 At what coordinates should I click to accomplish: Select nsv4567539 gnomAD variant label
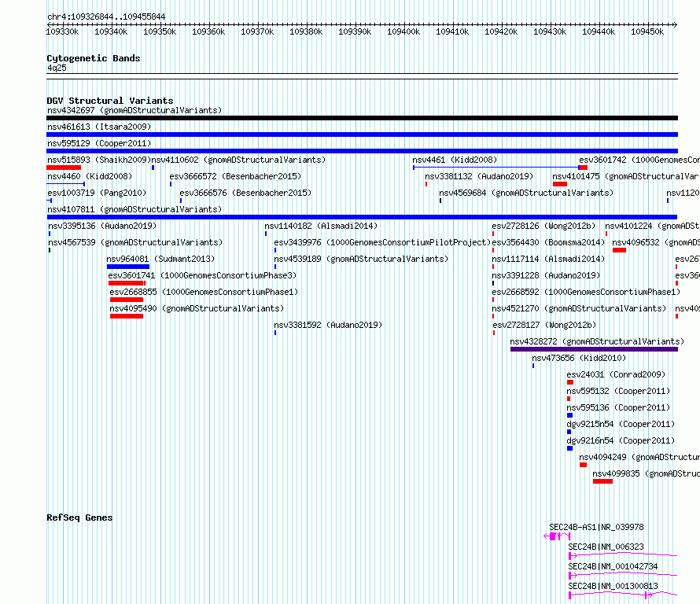(x=135, y=242)
